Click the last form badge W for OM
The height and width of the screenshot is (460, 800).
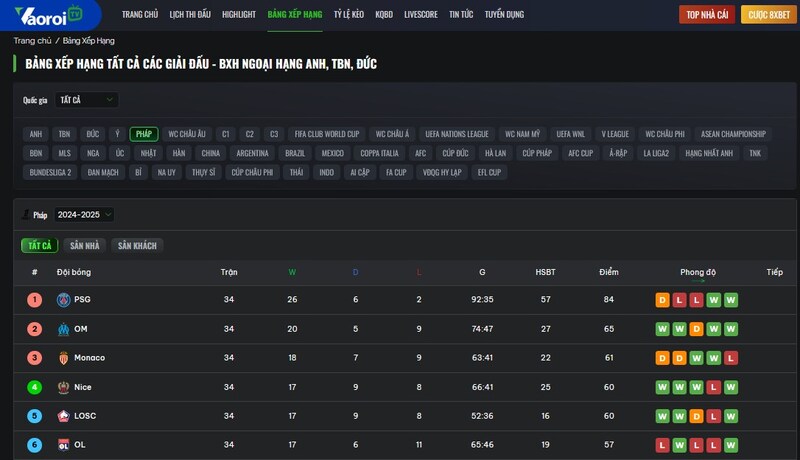coord(731,329)
